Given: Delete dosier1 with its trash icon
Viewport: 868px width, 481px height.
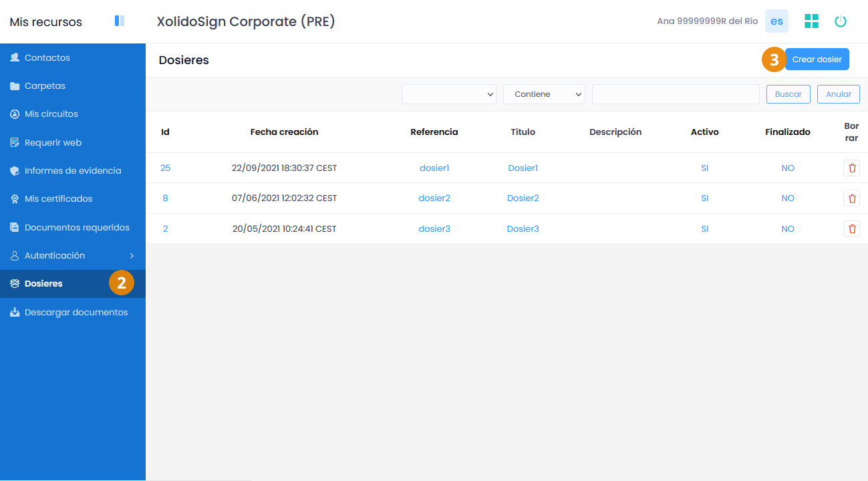Looking at the screenshot, I should tap(851, 168).
